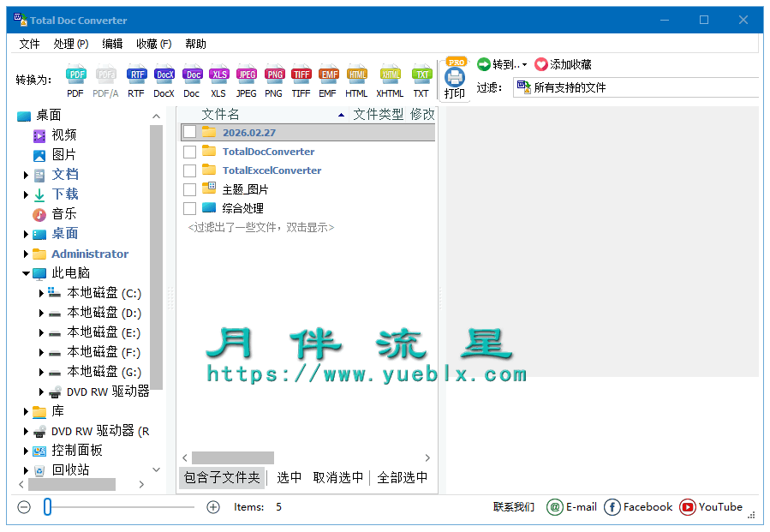
Task: Add current folder to favorites
Action: [564, 64]
